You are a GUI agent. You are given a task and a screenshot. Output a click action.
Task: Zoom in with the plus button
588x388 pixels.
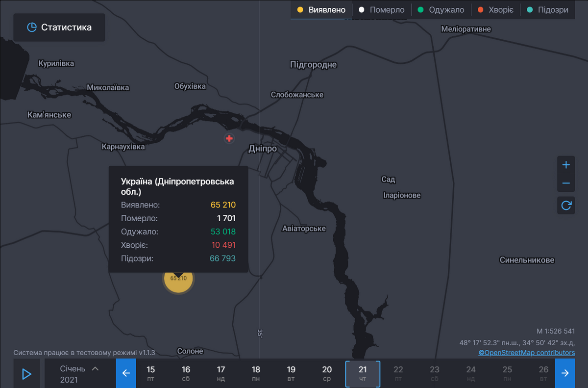(566, 165)
